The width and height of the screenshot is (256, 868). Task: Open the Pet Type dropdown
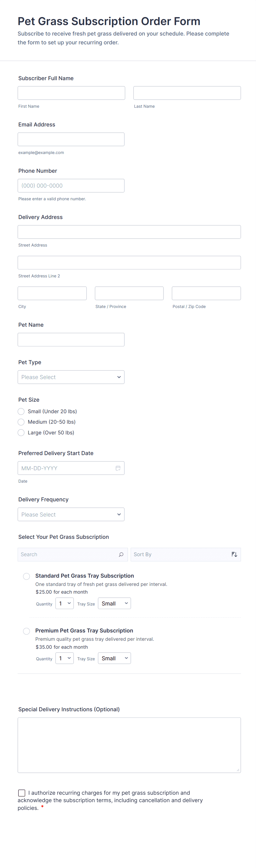pyautogui.click(x=71, y=377)
